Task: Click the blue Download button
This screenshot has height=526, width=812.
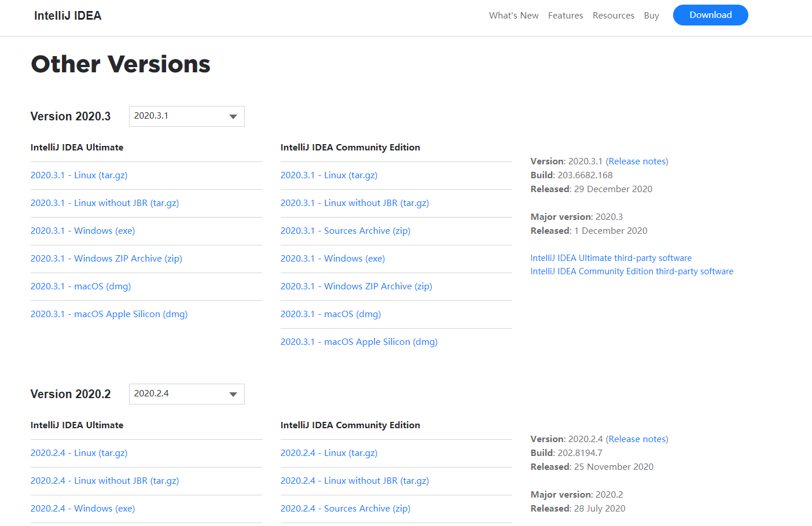Action: tap(711, 15)
